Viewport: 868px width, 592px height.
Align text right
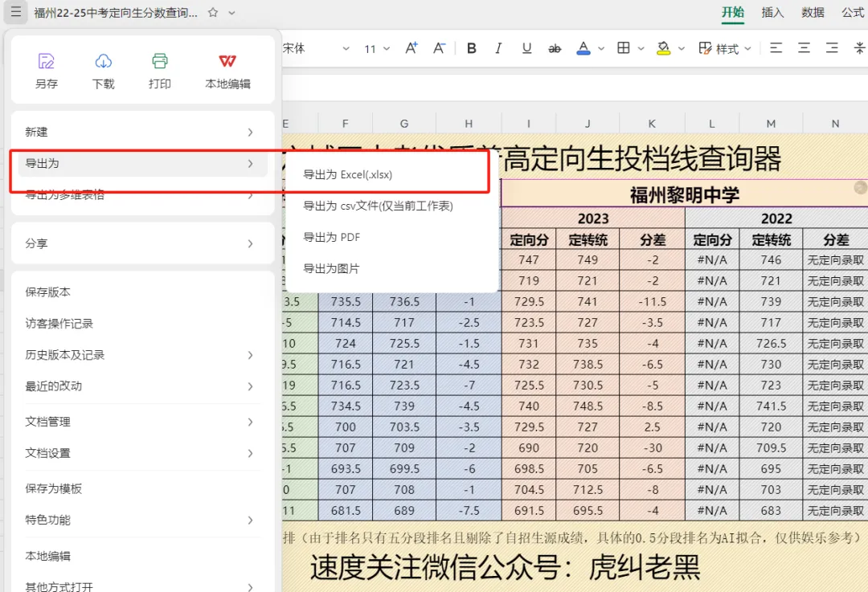pos(832,49)
